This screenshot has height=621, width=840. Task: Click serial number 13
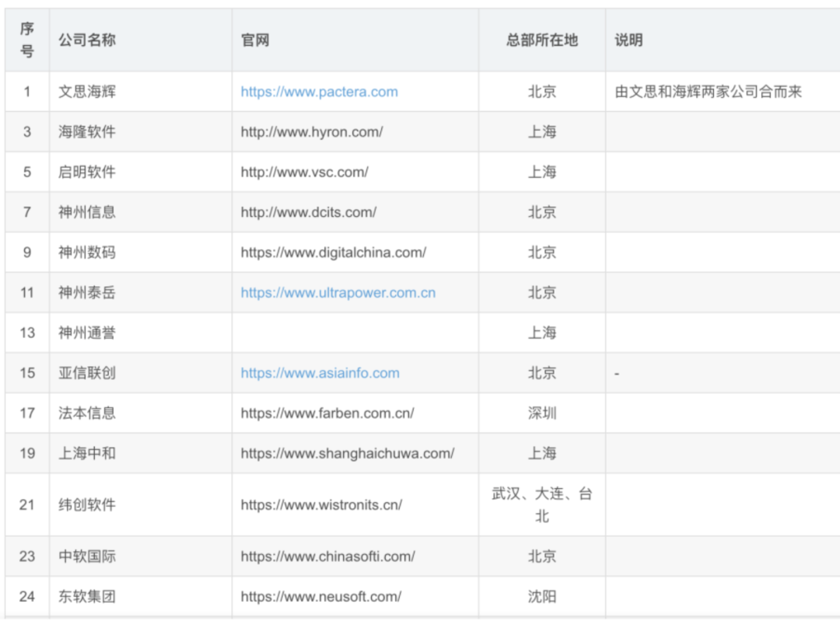coord(26,333)
